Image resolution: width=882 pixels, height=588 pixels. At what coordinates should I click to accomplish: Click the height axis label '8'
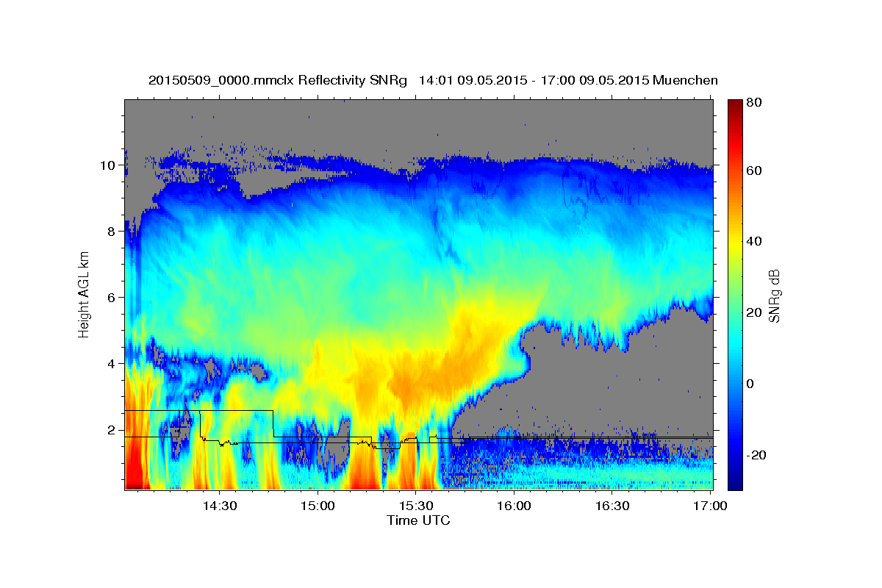pos(112,232)
